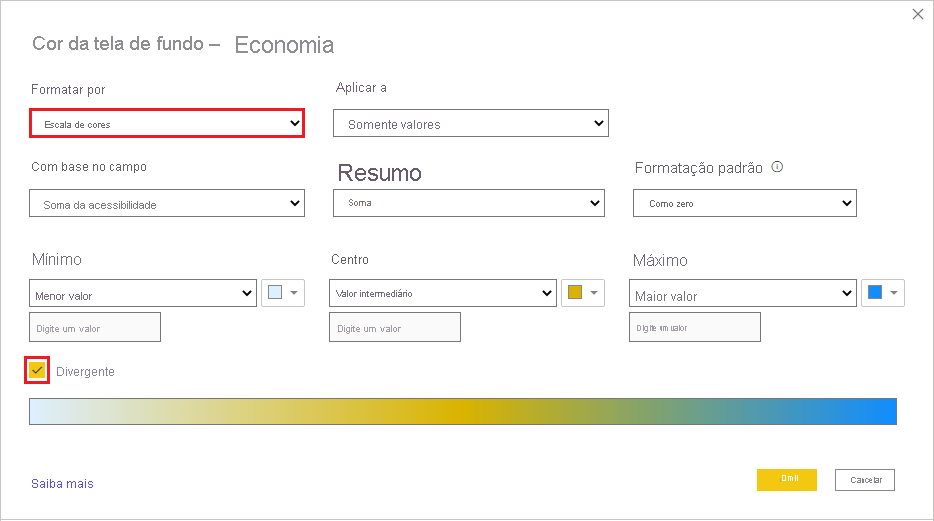934x521 pixels.
Task: Click the Mínimo value input field
Action: 95,327
